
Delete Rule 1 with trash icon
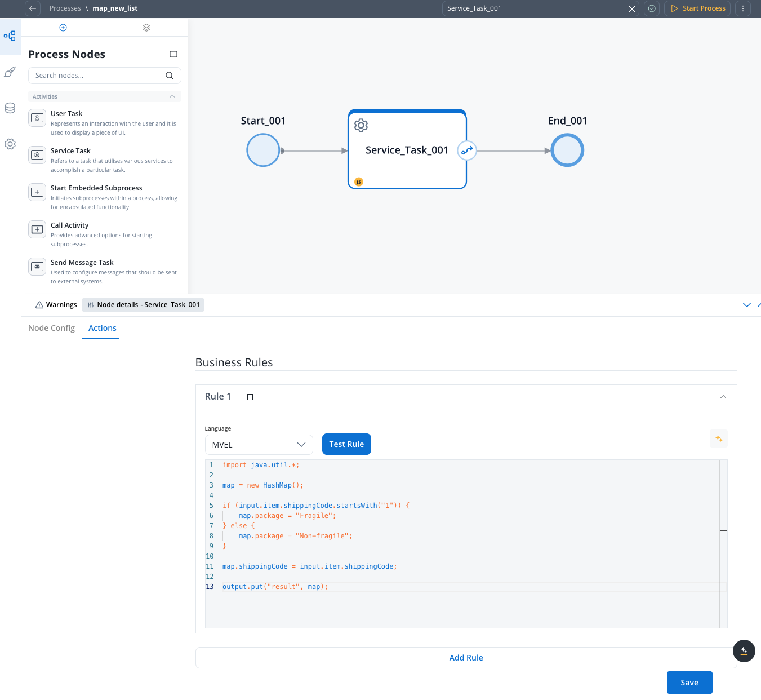(250, 397)
